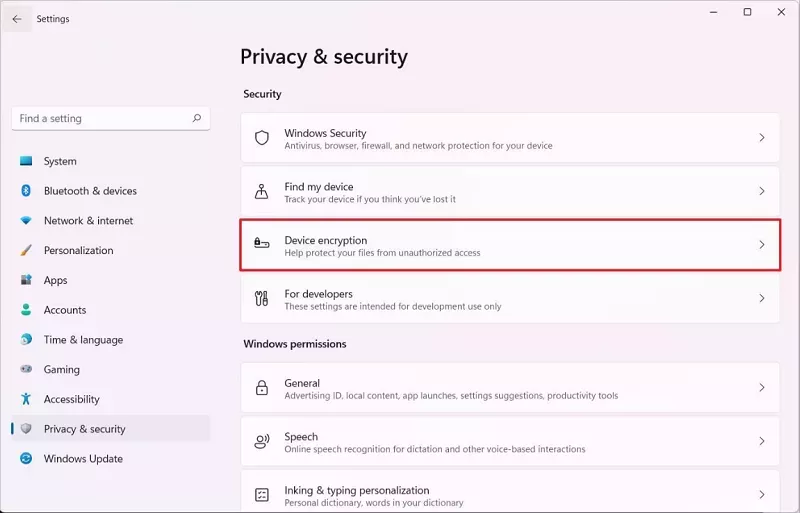
Task: Go back using the back arrow
Action: (x=17, y=19)
